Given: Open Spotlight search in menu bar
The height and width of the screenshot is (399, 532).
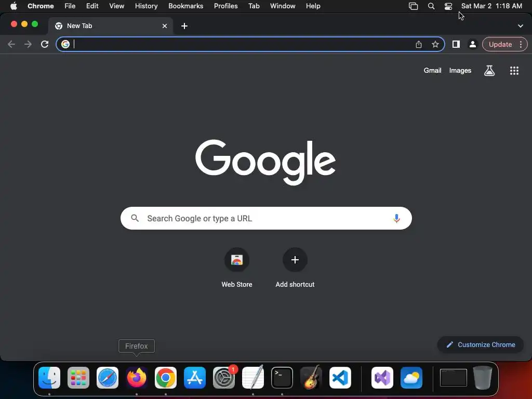Looking at the screenshot, I should pyautogui.click(x=431, y=6).
